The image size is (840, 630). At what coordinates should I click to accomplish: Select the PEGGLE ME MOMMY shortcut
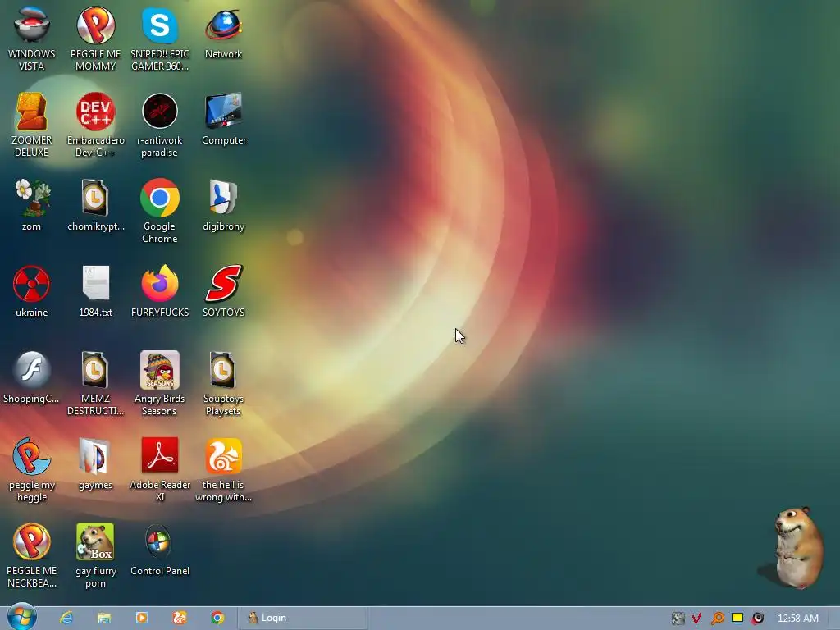click(x=95, y=39)
